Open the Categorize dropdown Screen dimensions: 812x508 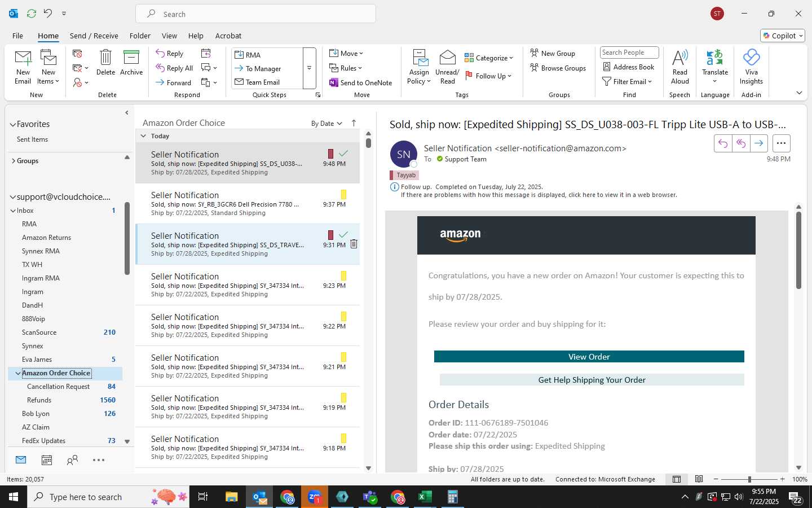pos(489,58)
